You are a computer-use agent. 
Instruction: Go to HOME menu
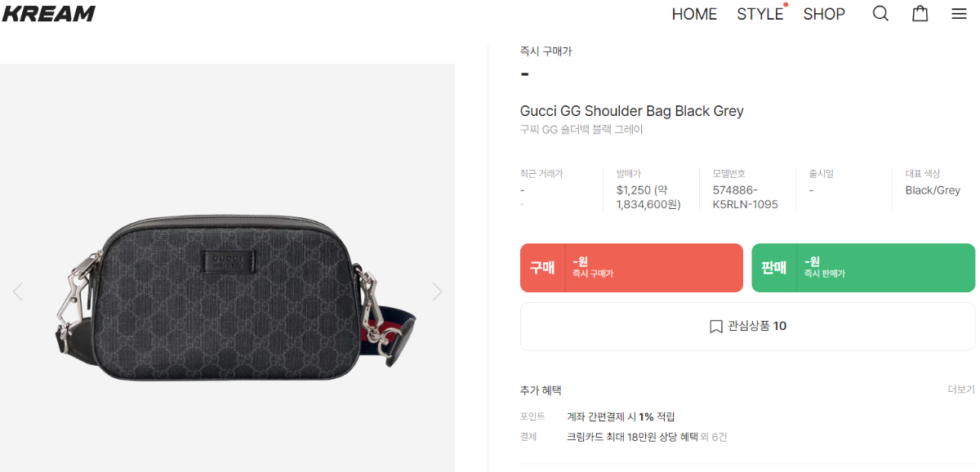[x=694, y=14]
